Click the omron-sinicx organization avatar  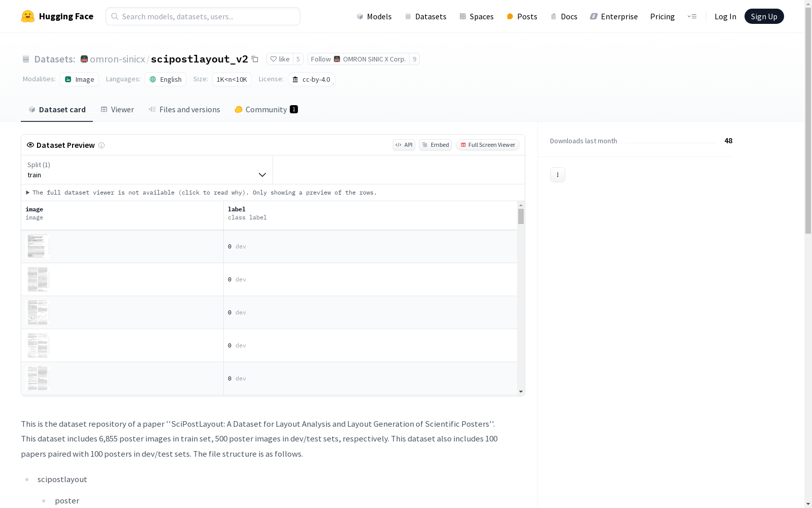[x=84, y=59]
